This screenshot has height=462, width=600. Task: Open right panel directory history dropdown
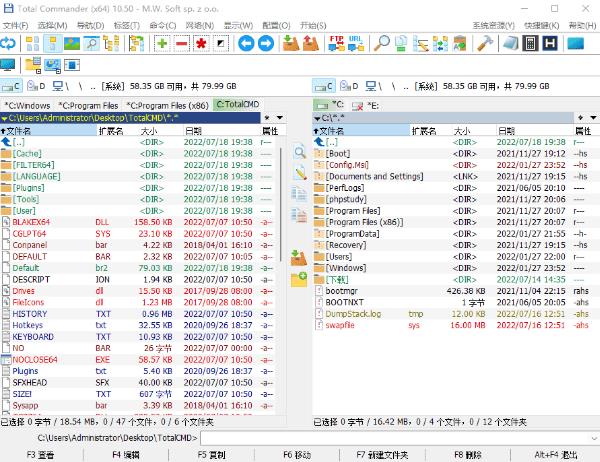(593, 118)
